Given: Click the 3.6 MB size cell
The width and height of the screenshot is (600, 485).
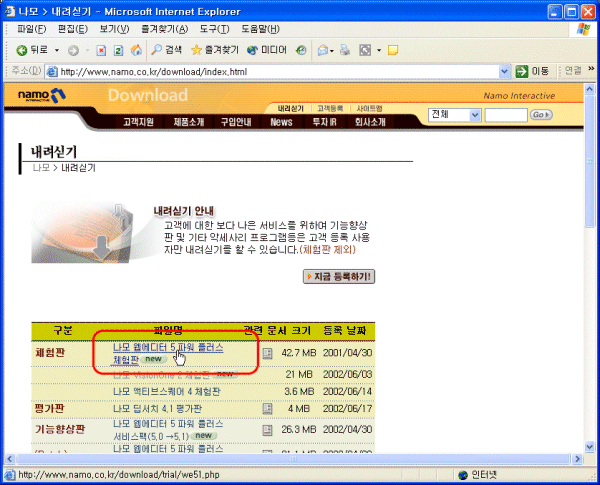Looking at the screenshot, I should pyautogui.click(x=299, y=392).
